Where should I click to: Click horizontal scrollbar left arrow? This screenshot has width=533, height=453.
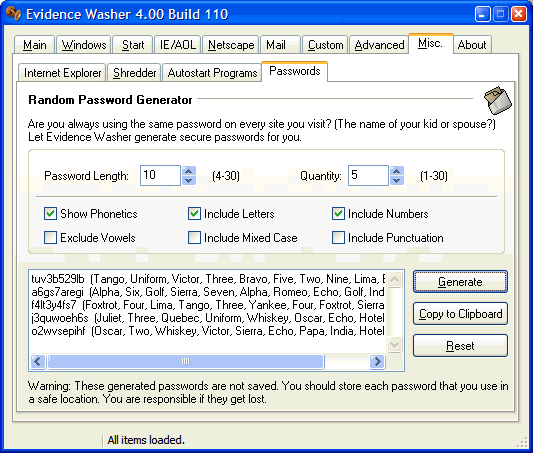pos(38,361)
